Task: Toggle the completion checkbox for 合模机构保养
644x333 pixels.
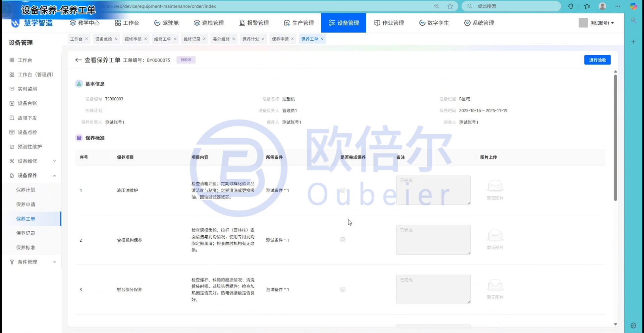Action: [343, 240]
